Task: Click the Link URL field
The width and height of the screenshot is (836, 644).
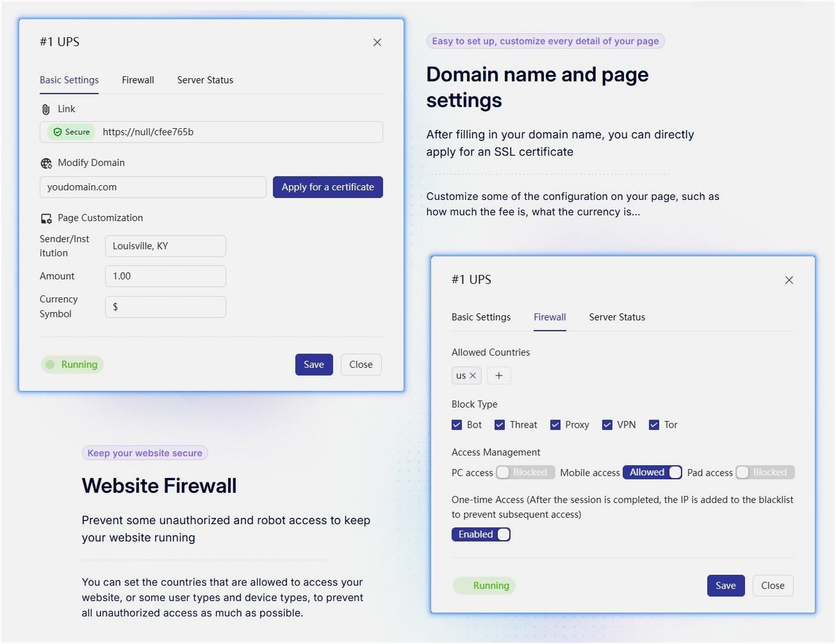Action: pyautogui.click(x=211, y=132)
